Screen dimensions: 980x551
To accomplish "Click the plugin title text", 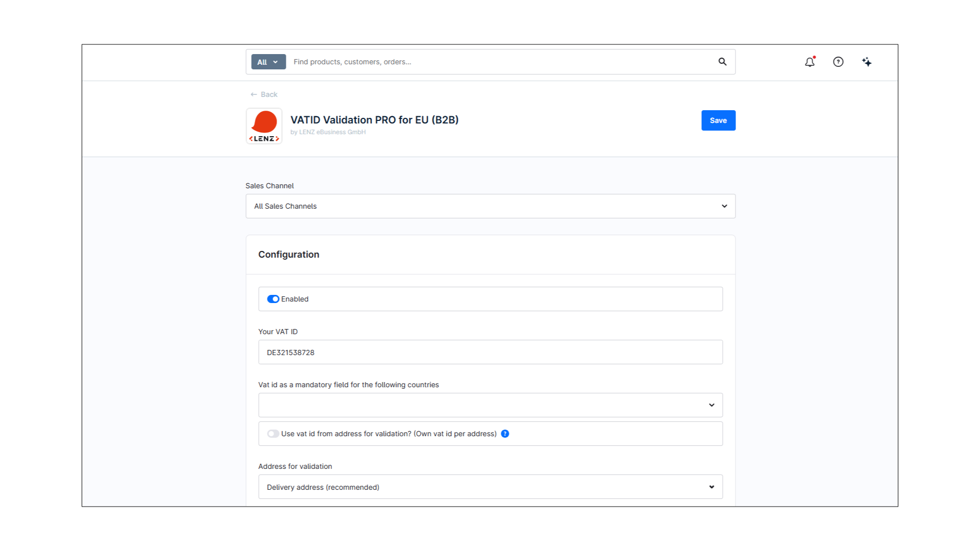I will coord(374,120).
